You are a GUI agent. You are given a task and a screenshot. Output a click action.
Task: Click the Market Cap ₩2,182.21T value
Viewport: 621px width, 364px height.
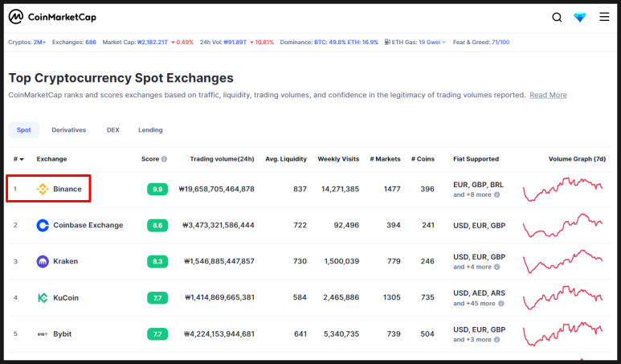click(x=153, y=42)
